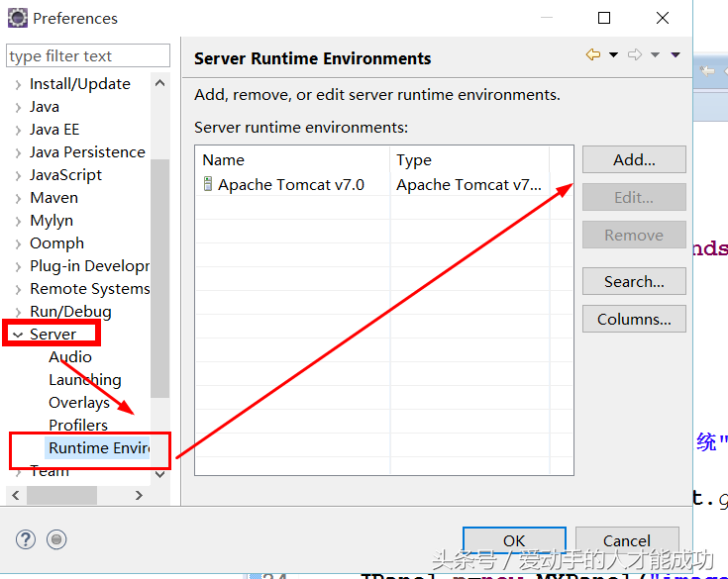Close the Preferences window
Viewport: 728px width, 579px height.
click(663, 18)
